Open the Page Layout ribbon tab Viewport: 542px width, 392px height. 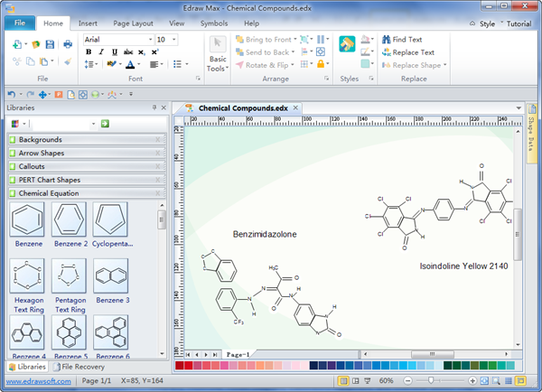[132, 22]
